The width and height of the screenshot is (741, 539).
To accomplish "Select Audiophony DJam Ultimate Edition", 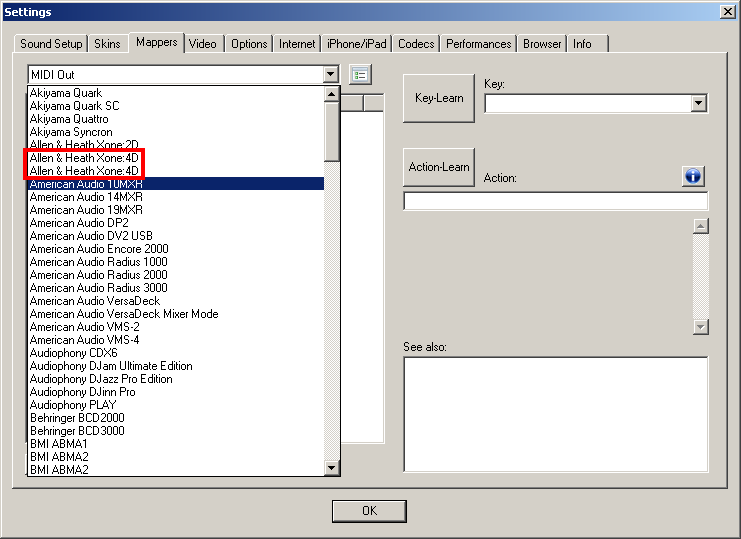I will 176,366.
